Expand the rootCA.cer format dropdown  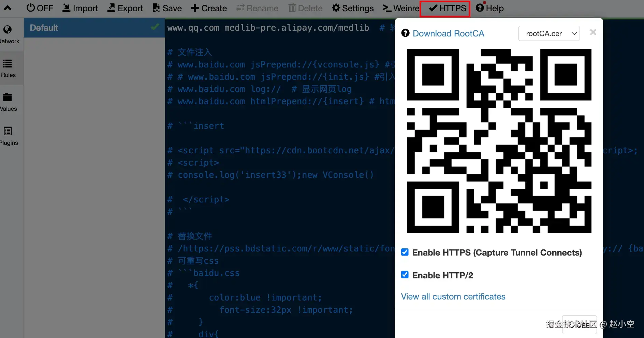point(549,33)
